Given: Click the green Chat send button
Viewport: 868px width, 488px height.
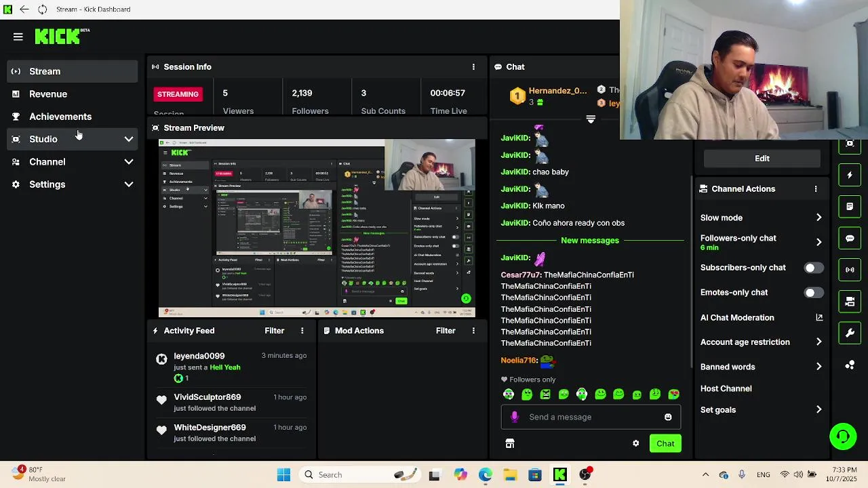Looking at the screenshot, I should coord(665,443).
